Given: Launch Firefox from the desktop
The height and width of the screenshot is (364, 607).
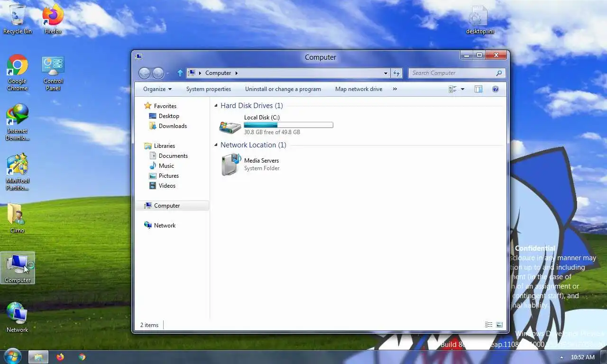Looking at the screenshot, I should point(53,19).
